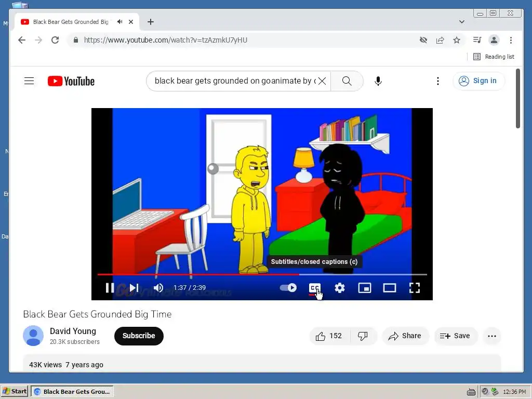Screen dimensions: 532x399
Task: Open David Young channel avatar
Action: (x=33, y=336)
